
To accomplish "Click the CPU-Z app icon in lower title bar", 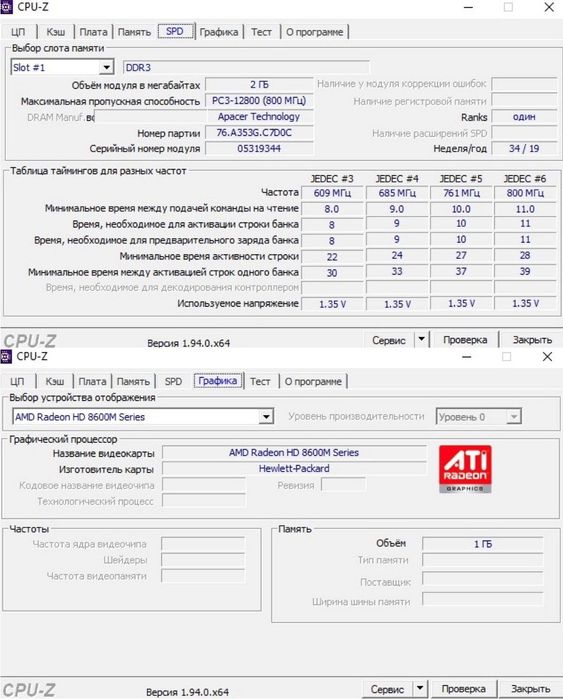I will [x=5, y=356].
